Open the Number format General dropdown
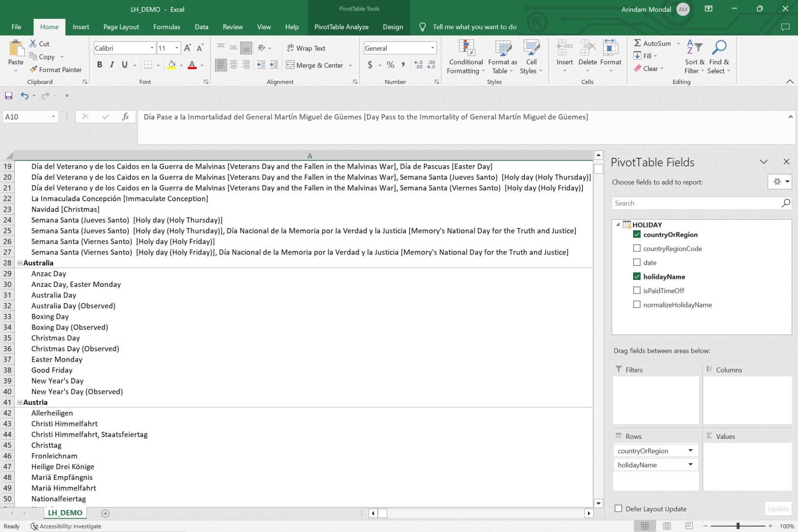798x532 pixels. click(x=432, y=48)
